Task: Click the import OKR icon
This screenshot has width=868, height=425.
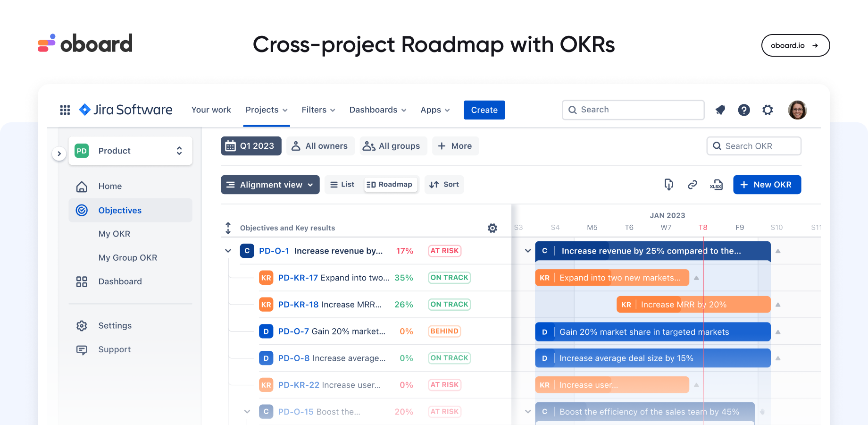Action: pyautogui.click(x=668, y=185)
